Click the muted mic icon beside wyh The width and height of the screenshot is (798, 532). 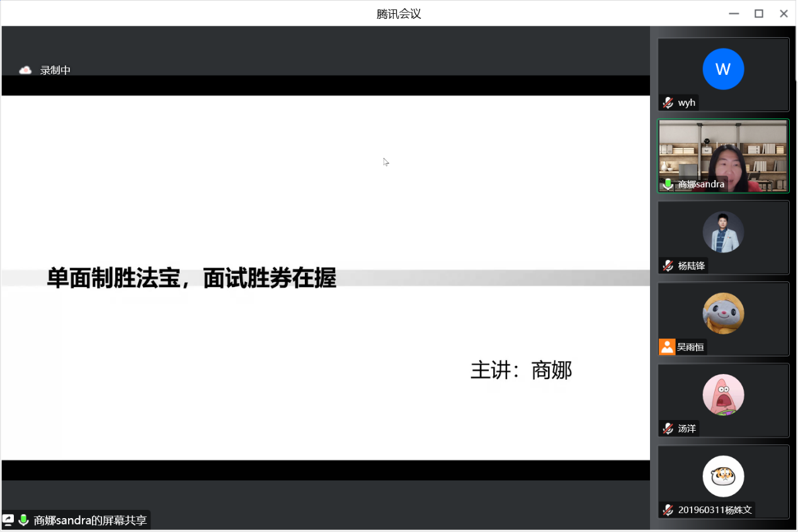coord(668,103)
